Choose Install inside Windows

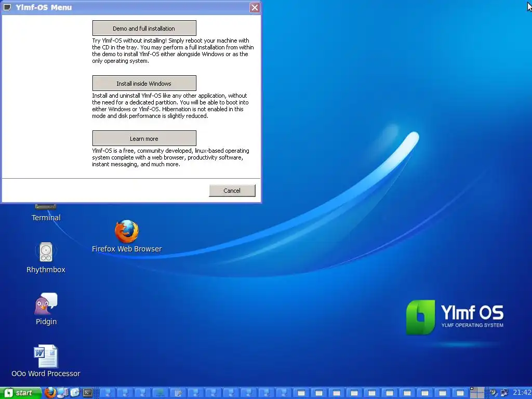pos(144,83)
